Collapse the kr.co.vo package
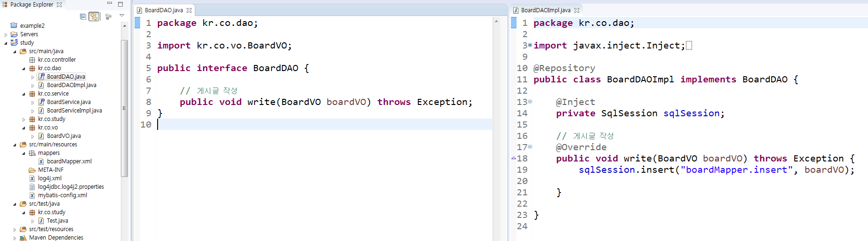 pos(24,128)
